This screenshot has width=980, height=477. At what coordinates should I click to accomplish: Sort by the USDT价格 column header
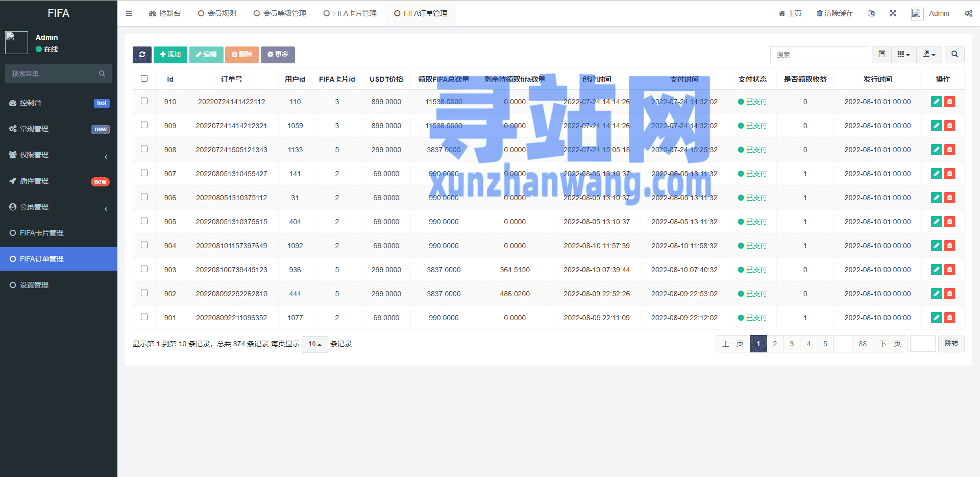[x=386, y=79]
